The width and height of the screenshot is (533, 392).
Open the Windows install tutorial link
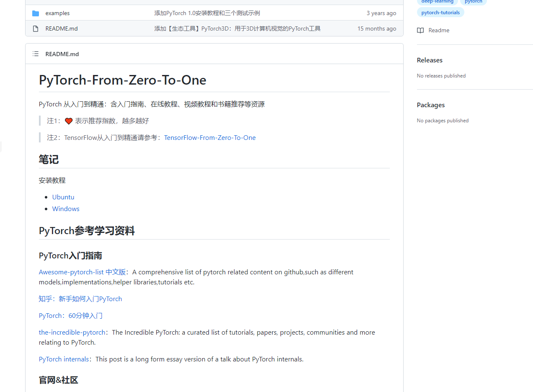pyautogui.click(x=66, y=209)
